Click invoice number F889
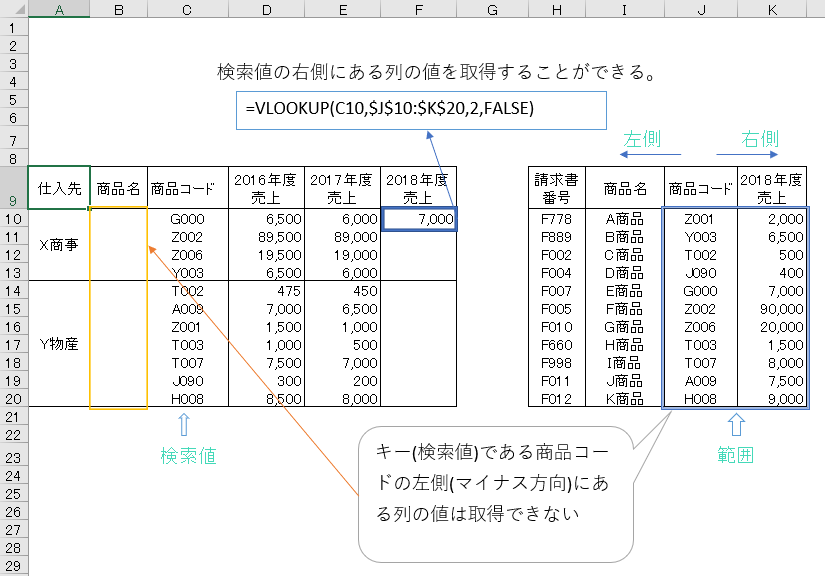 tap(557, 237)
